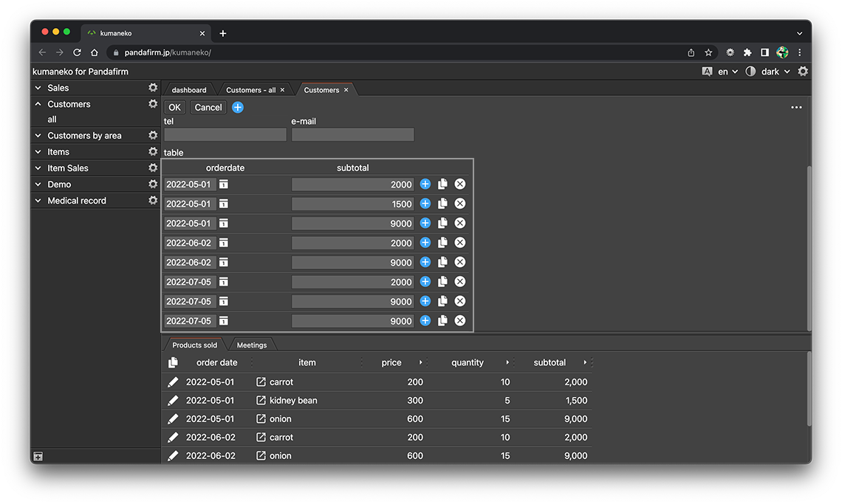Delete the last 2022-07-05 table row
Image resolution: width=842 pixels, height=504 pixels.
pyautogui.click(x=460, y=321)
